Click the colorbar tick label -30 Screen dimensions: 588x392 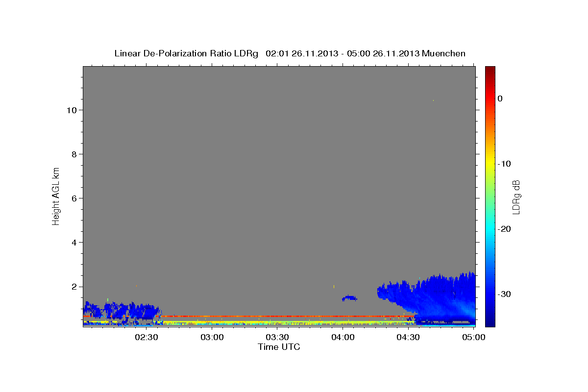[504, 294]
